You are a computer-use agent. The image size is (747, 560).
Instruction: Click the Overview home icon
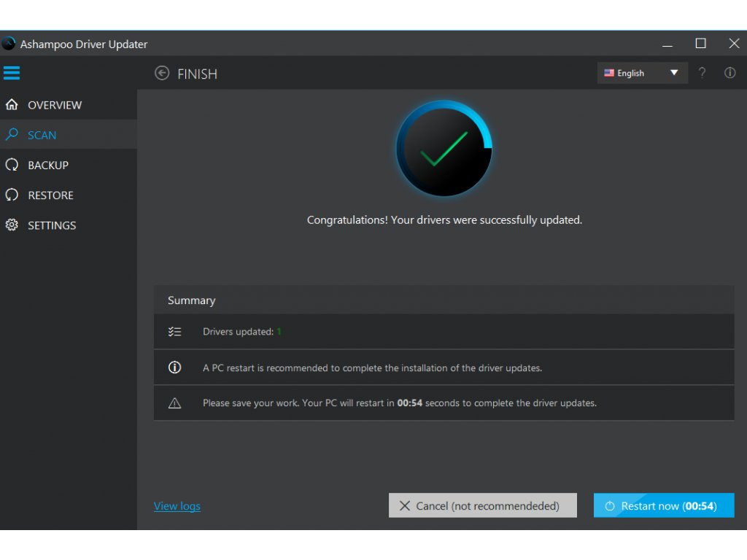point(12,104)
